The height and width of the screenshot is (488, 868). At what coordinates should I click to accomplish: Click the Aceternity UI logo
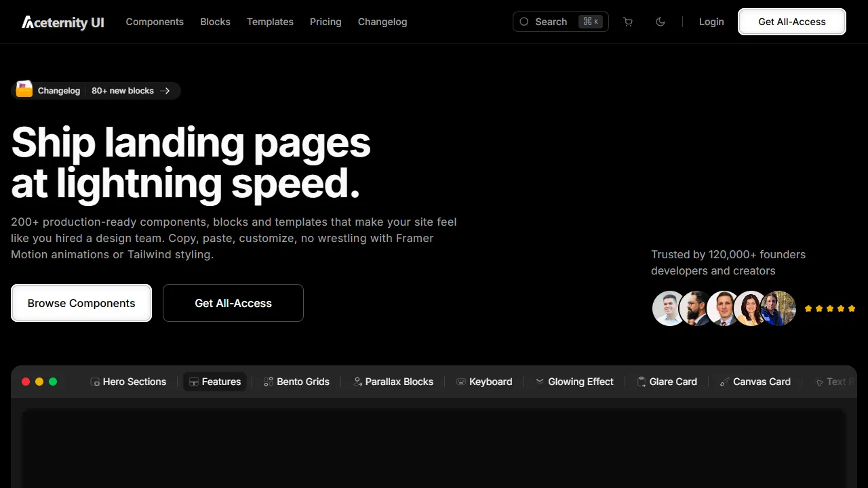click(63, 22)
